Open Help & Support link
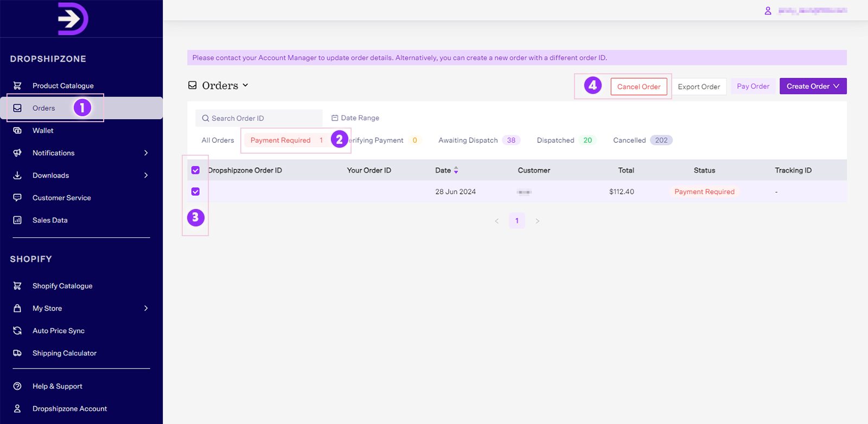The height and width of the screenshot is (424, 868). pyautogui.click(x=58, y=386)
